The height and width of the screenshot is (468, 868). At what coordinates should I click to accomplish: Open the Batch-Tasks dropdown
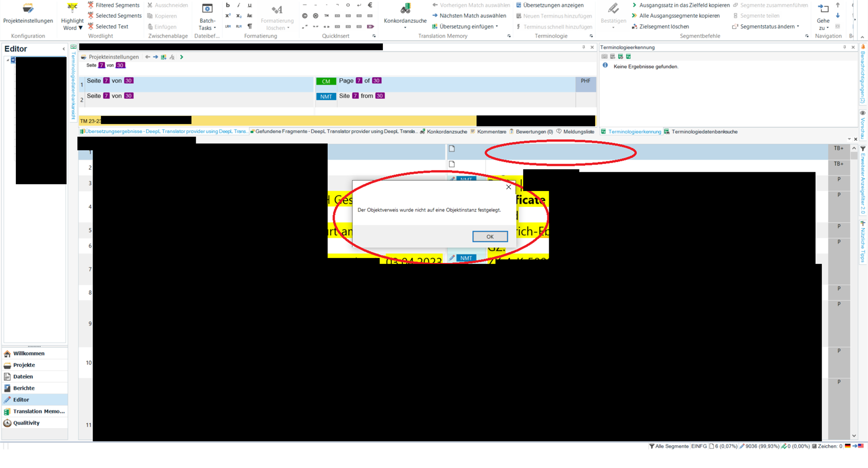point(207,25)
